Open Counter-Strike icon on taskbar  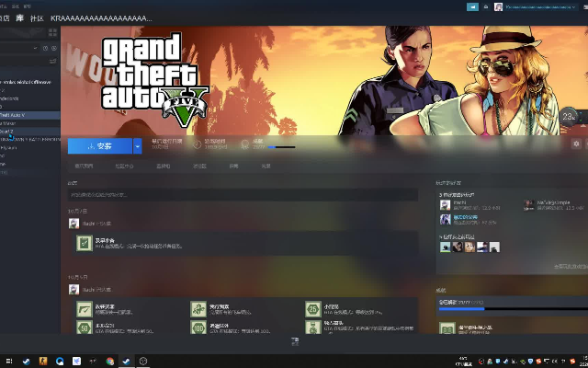pyautogui.click(x=43, y=362)
